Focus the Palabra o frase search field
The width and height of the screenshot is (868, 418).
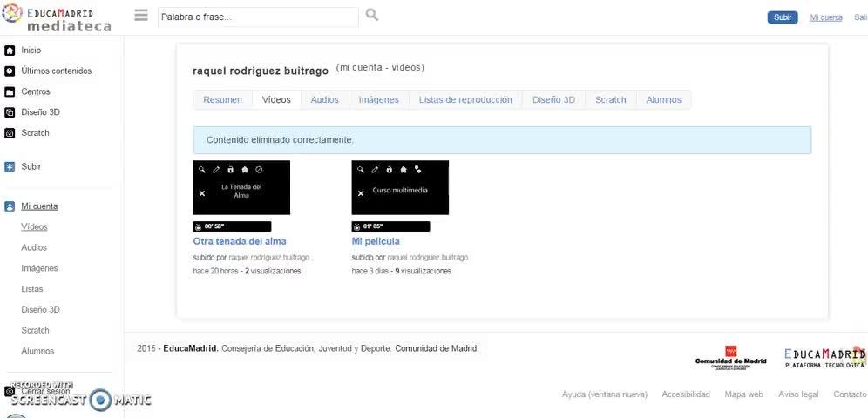click(x=258, y=17)
